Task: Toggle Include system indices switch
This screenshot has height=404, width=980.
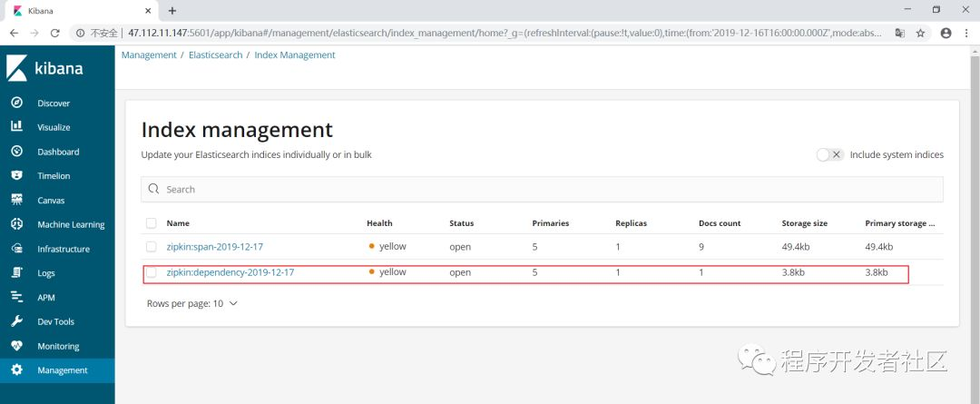Action: tap(830, 154)
